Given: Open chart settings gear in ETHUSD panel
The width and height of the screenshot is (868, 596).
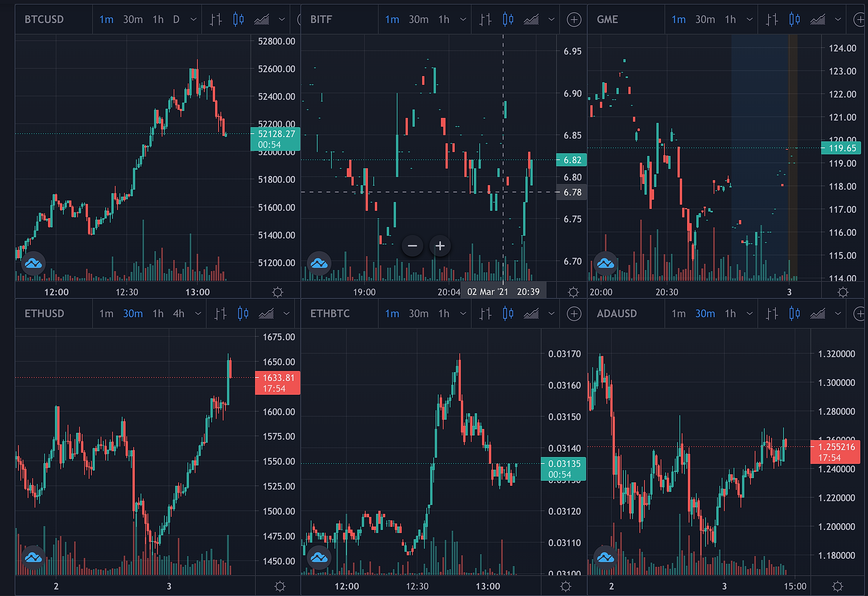Looking at the screenshot, I should (280, 586).
